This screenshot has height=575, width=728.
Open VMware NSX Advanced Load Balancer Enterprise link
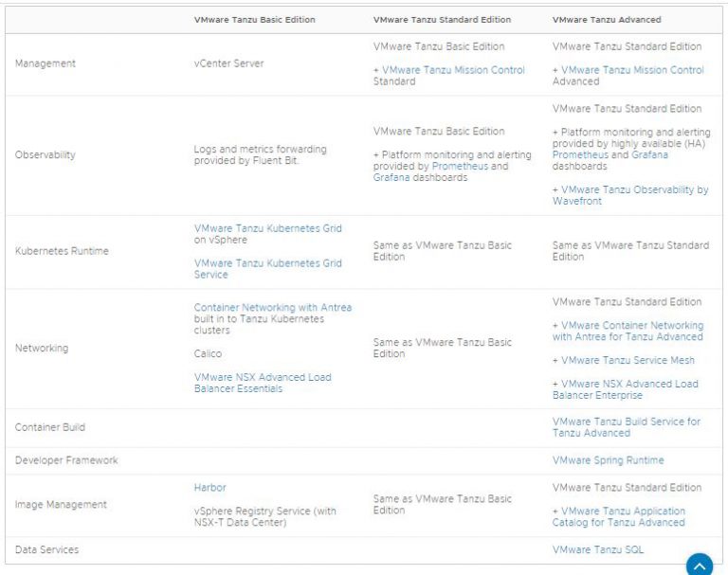tap(626, 389)
